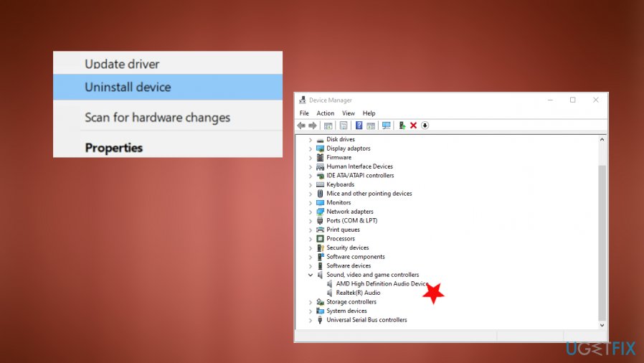Viewport: 644px width, 363px height.
Task: Click the Disable device down-arrow icon
Action: (x=425, y=126)
